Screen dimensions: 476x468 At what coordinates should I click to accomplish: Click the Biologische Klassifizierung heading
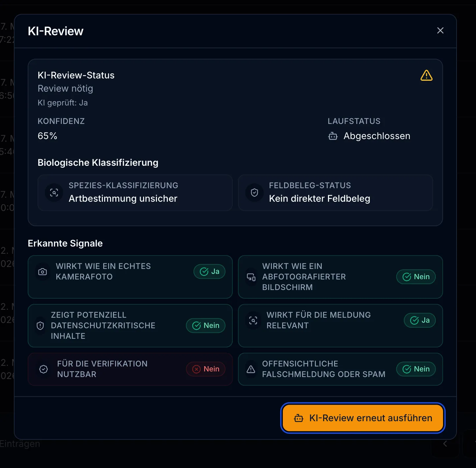98,163
